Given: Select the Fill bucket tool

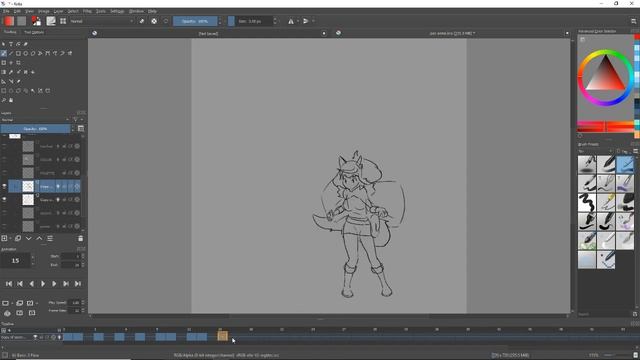Looking at the screenshot, I should click(x=33, y=72).
